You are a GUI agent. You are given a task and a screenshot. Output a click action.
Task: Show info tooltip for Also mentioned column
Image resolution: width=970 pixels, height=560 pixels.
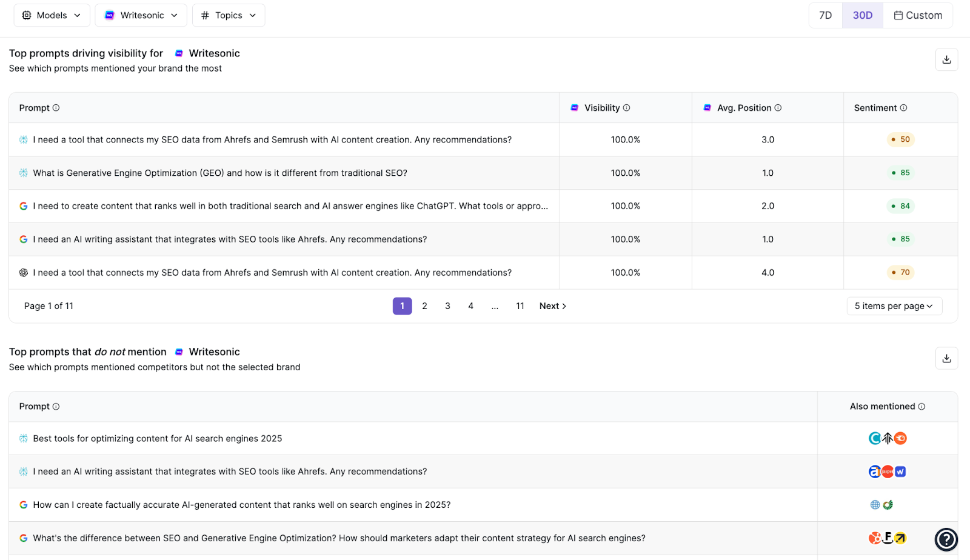click(921, 407)
